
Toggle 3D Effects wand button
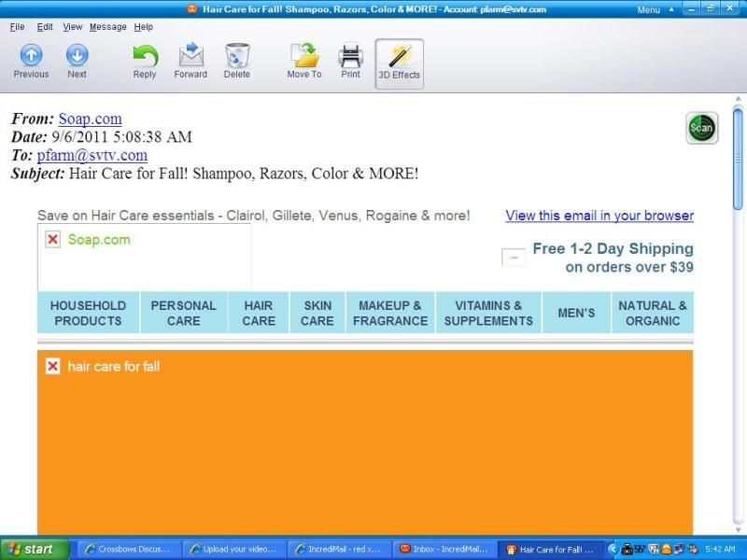pos(400,63)
